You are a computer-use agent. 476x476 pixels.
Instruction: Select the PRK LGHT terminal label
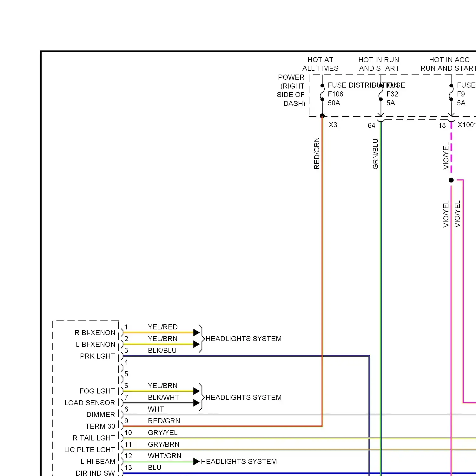click(x=97, y=356)
